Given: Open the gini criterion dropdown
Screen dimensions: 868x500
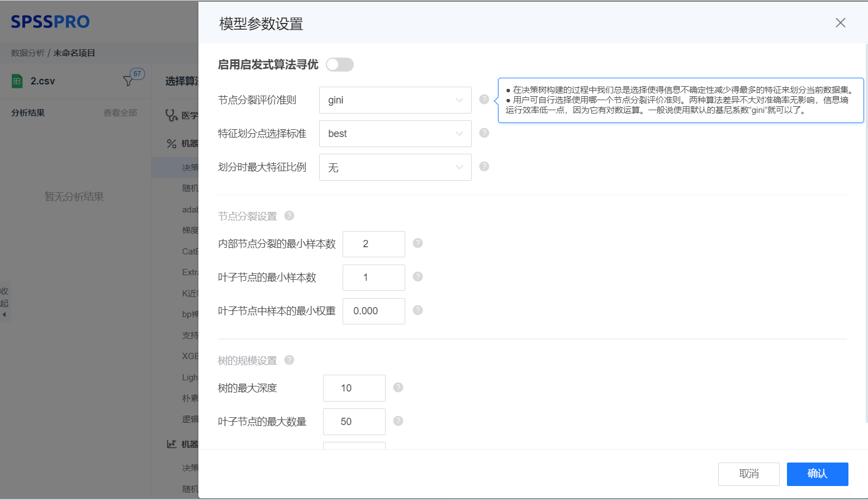Looking at the screenshot, I should pos(395,100).
